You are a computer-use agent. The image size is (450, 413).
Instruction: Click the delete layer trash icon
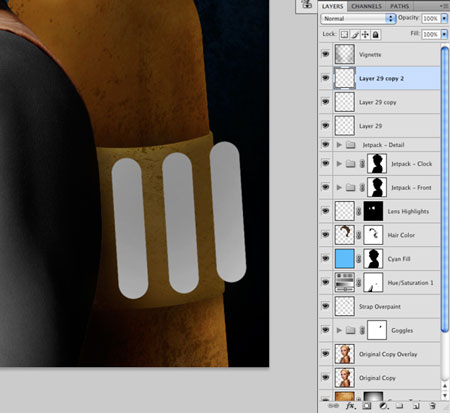click(x=433, y=406)
